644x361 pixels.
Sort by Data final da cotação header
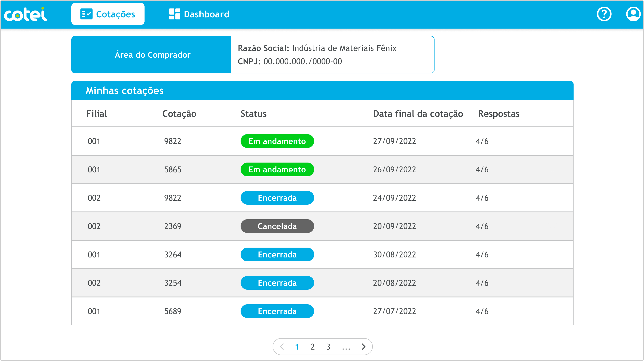coord(418,114)
